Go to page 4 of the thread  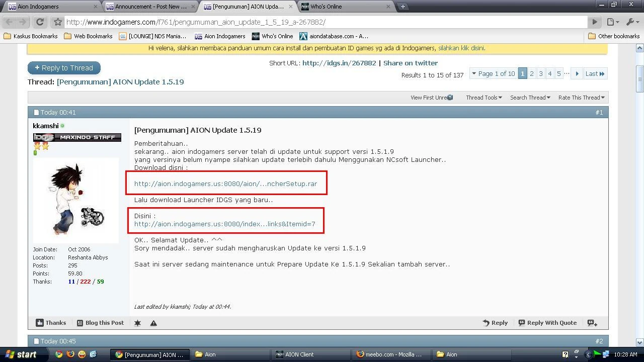(550, 73)
